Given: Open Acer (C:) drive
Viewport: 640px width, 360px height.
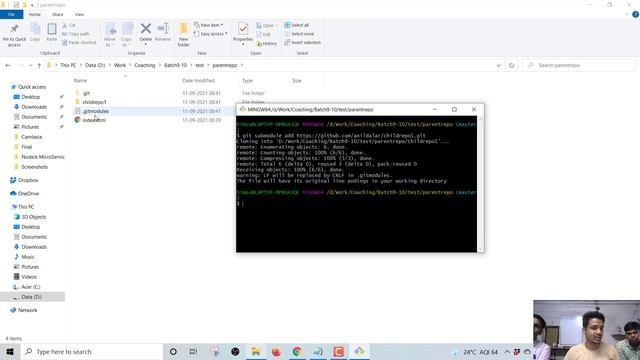Looking at the screenshot, I should [31, 287].
